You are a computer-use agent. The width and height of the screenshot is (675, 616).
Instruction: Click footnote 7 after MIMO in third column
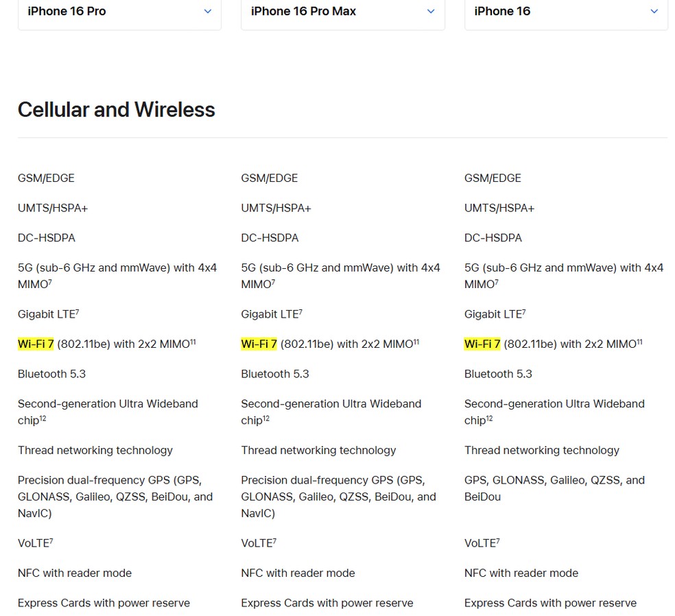coord(497,281)
